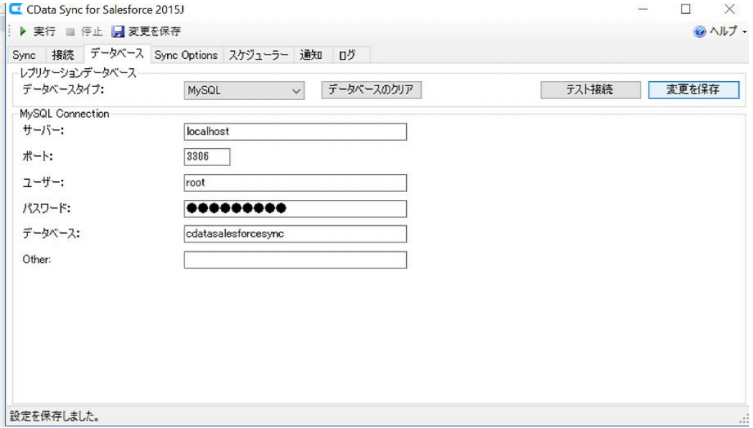
Task: Open the Sync Options tab
Action: click(186, 55)
